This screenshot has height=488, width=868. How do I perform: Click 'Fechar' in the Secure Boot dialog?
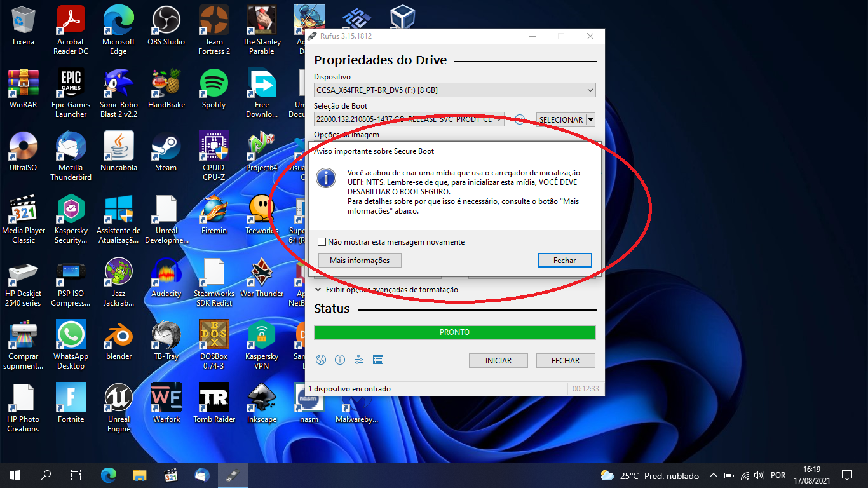[564, 260]
